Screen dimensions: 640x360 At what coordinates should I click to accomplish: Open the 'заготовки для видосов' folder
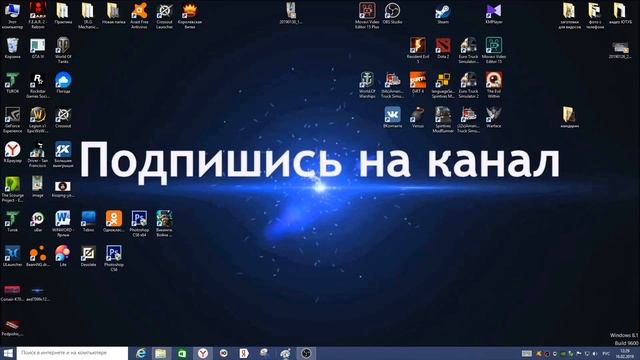(x=569, y=16)
